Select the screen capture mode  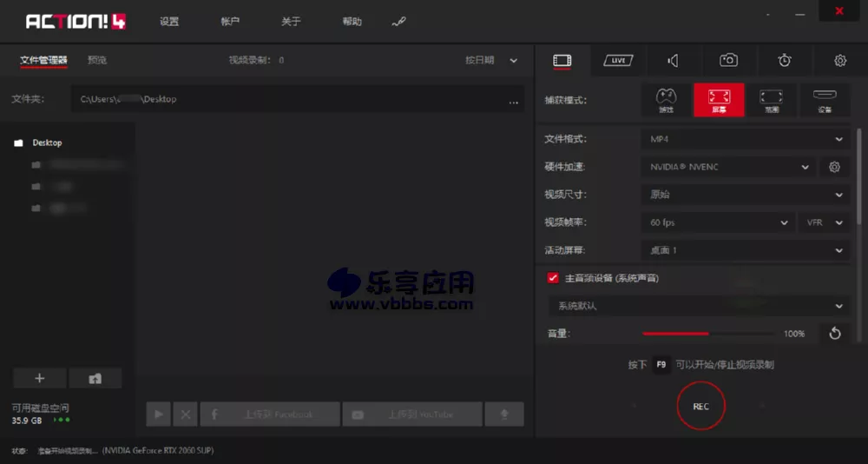point(719,100)
